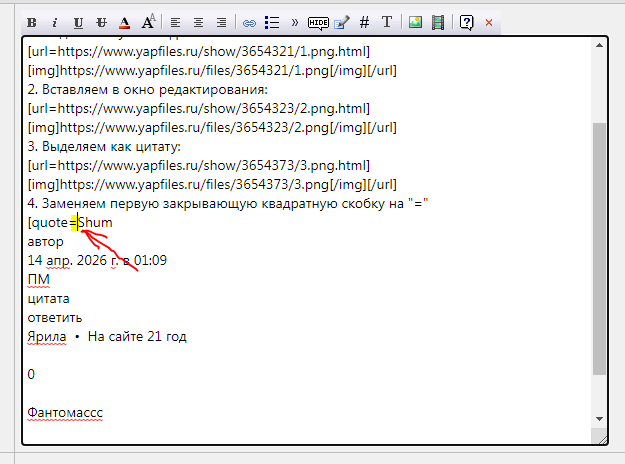The image size is (625, 464).
Task: Click the code # toolbar icon
Action: [364, 21]
